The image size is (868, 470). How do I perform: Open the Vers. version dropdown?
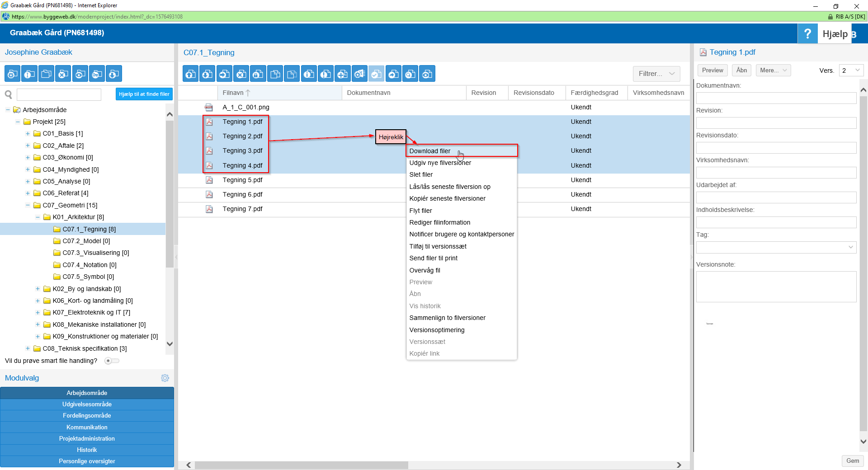click(x=851, y=70)
